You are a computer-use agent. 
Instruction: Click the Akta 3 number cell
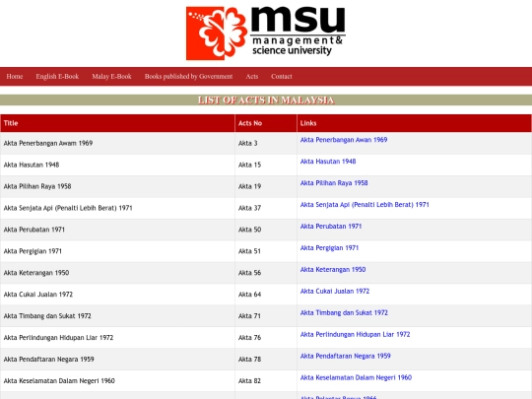click(x=266, y=143)
